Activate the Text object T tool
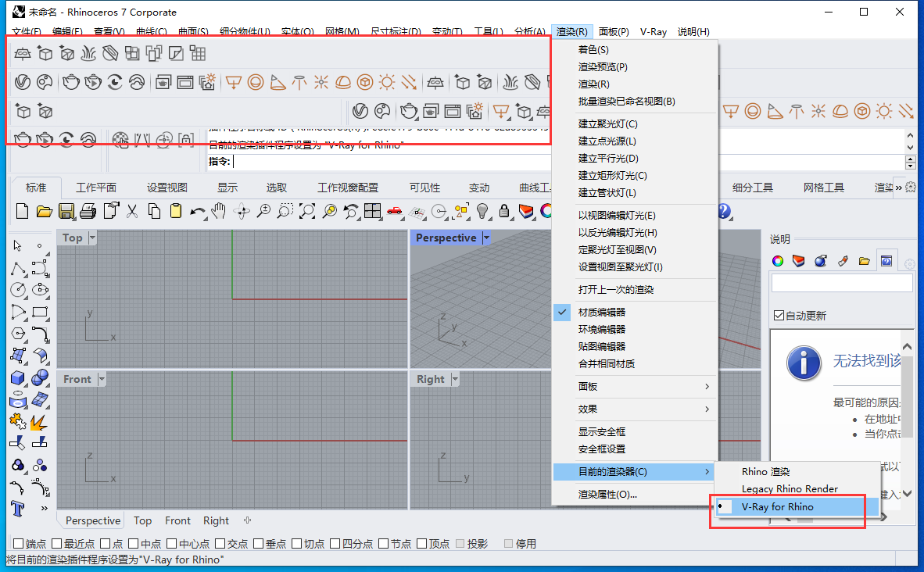Image resolution: width=924 pixels, height=572 pixels. [18, 509]
